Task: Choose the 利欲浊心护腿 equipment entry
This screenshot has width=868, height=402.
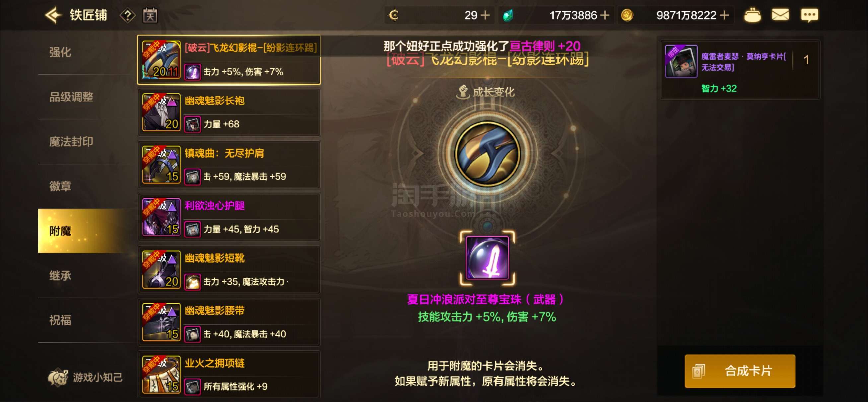Action: (229, 217)
